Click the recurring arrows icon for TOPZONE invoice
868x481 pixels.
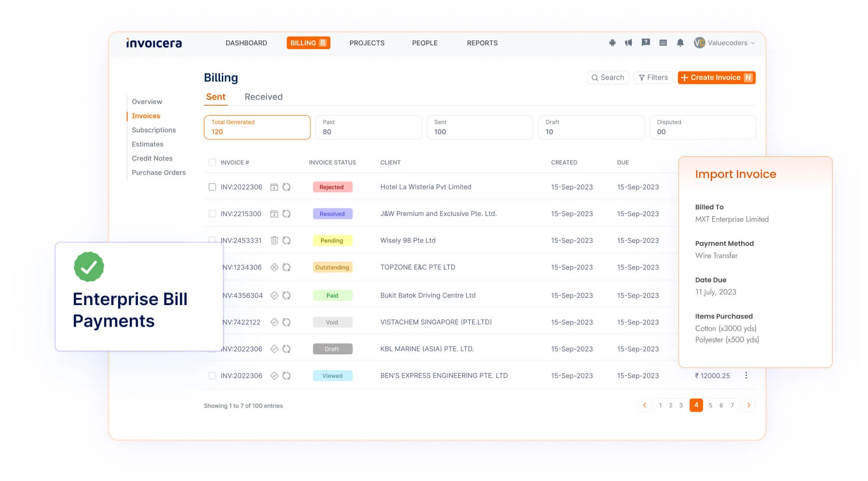point(286,267)
